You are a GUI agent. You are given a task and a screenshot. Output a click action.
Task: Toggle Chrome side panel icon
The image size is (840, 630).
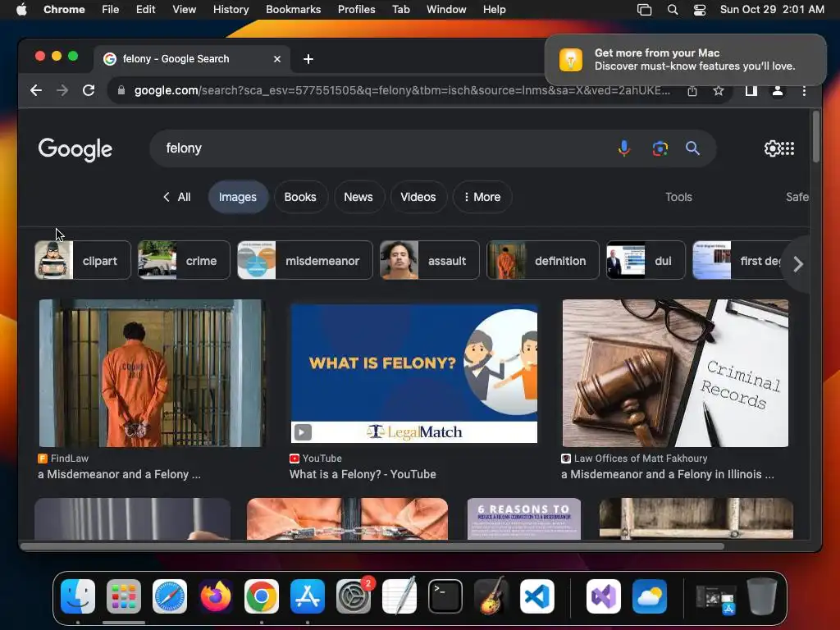pos(751,91)
